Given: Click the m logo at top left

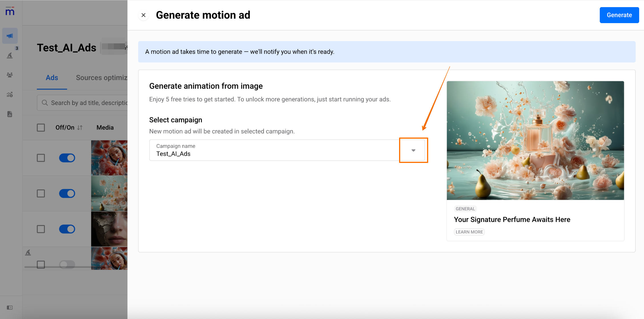Looking at the screenshot, I should [x=10, y=12].
